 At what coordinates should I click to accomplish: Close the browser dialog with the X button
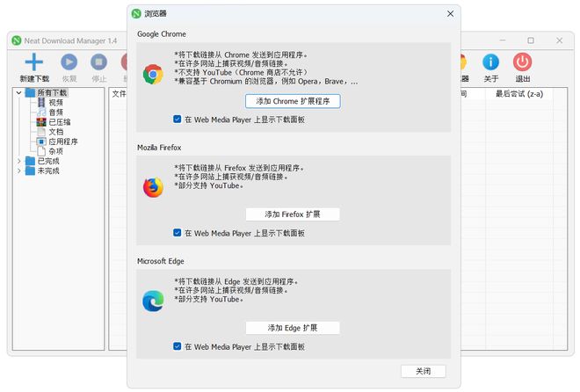click(x=450, y=14)
